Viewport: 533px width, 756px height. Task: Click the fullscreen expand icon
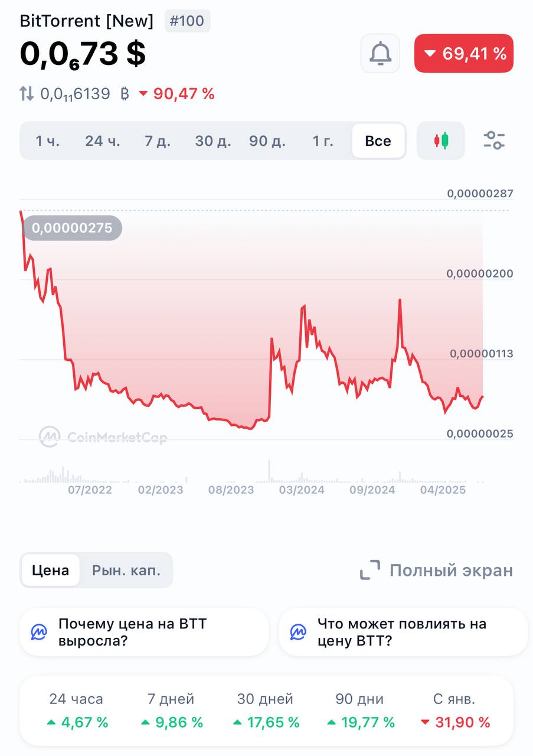point(370,570)
